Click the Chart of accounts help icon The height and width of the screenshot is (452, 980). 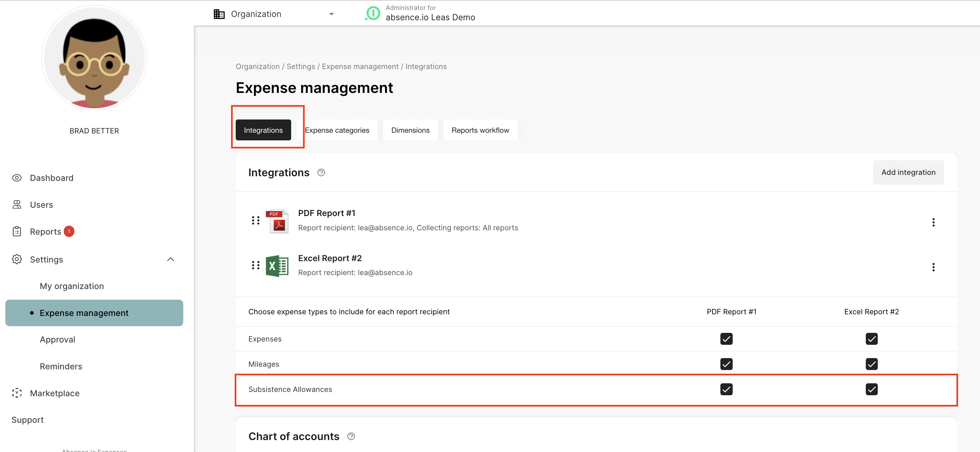click(351, 436)
